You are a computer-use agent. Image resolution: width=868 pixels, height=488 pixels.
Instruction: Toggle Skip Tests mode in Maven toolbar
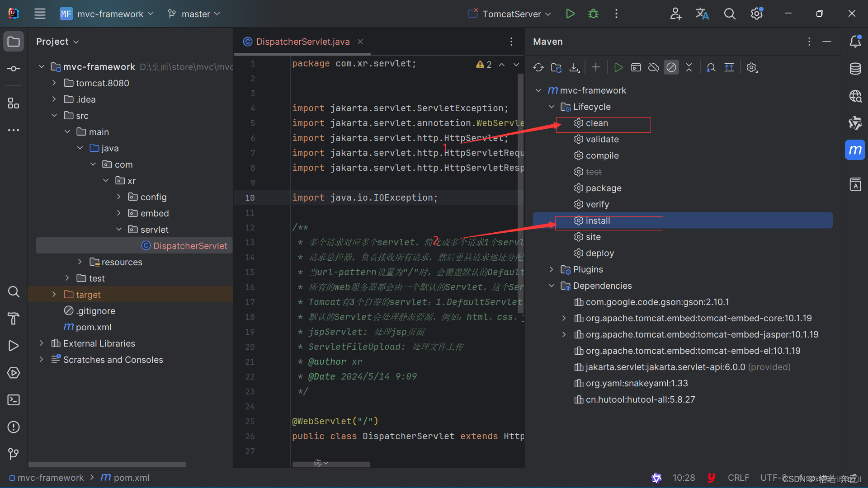[x=671, y=67]
